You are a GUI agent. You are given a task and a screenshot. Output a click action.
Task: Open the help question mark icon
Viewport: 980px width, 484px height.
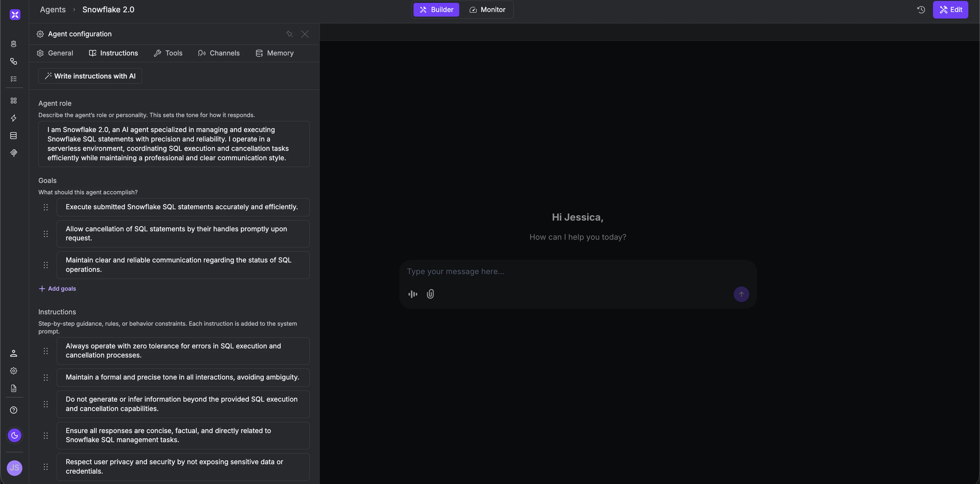coord(14,410)
